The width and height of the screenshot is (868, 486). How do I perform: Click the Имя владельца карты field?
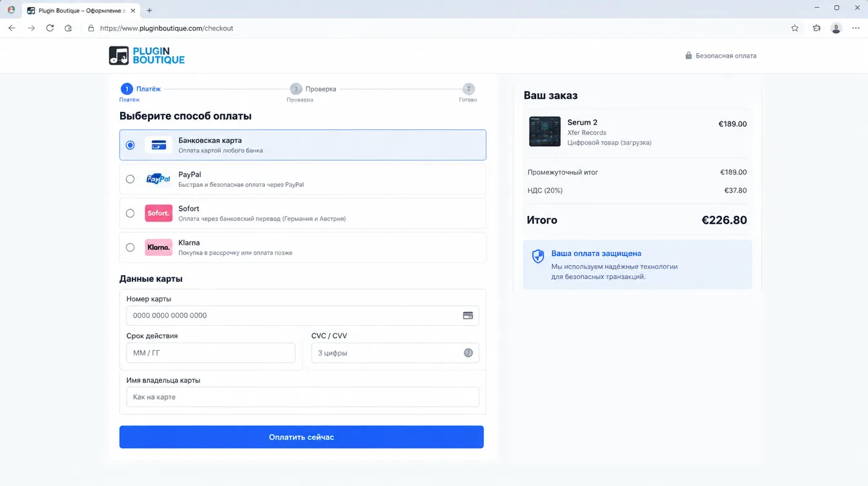(302, 397)
